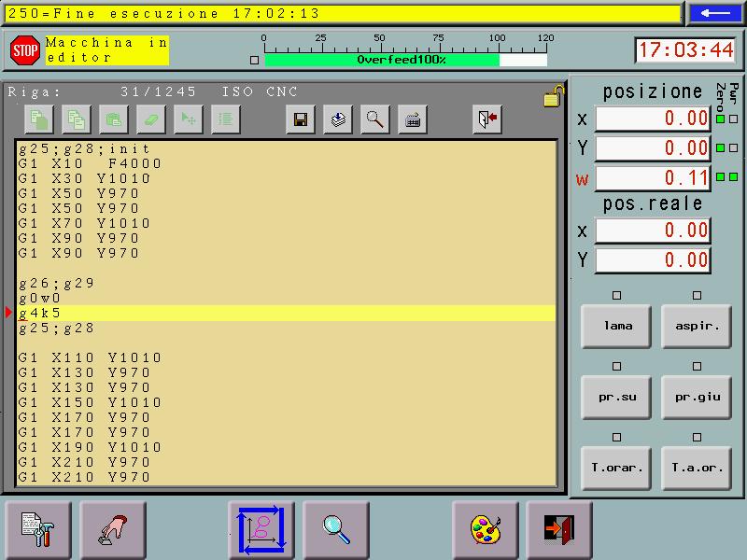Open the on-screen keyboard icon
The image size is (747, 560).
pos(413,119)
